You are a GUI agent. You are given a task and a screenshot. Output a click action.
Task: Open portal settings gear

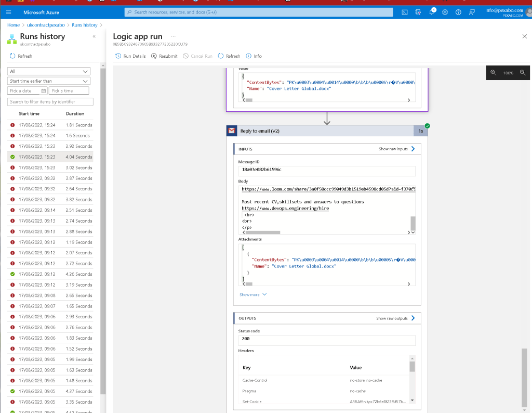tap(445, 12)
